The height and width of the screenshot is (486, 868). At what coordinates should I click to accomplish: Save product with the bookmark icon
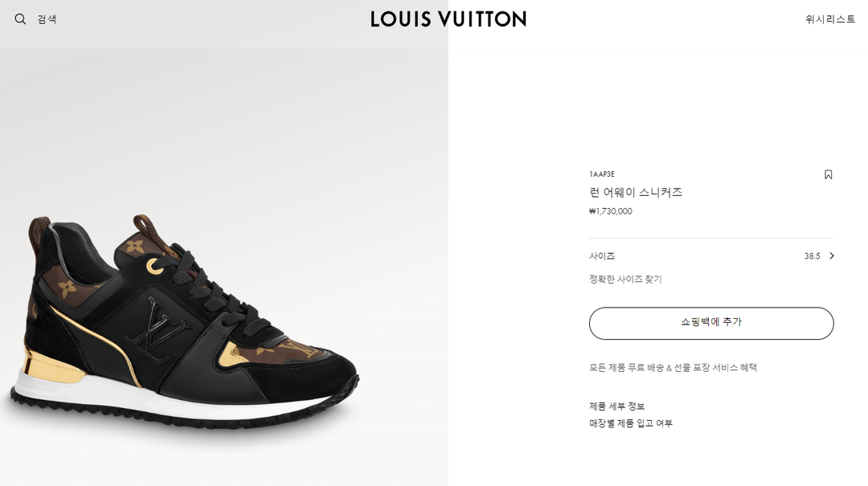tap(828, 175)
